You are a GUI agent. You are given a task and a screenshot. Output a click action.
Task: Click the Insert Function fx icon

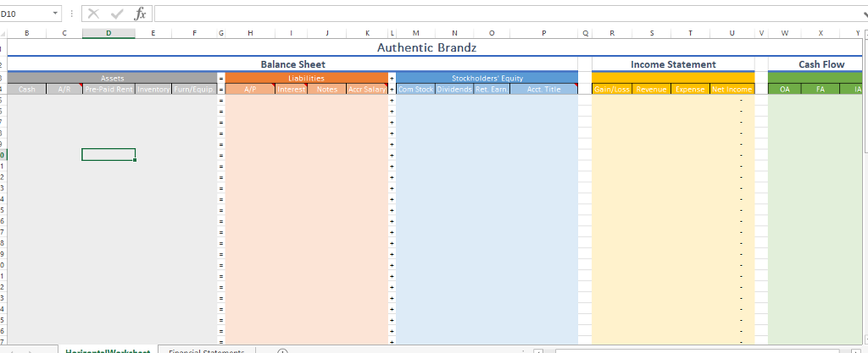point(141,14)
